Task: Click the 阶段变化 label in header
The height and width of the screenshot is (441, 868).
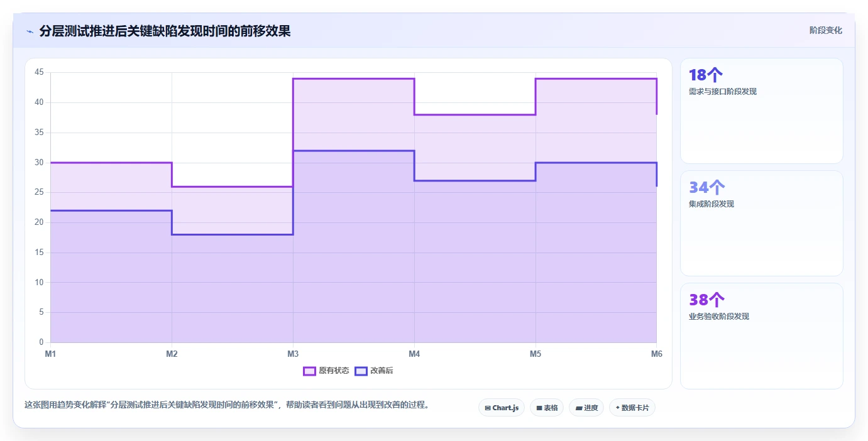Action: [x=825, y=30]
